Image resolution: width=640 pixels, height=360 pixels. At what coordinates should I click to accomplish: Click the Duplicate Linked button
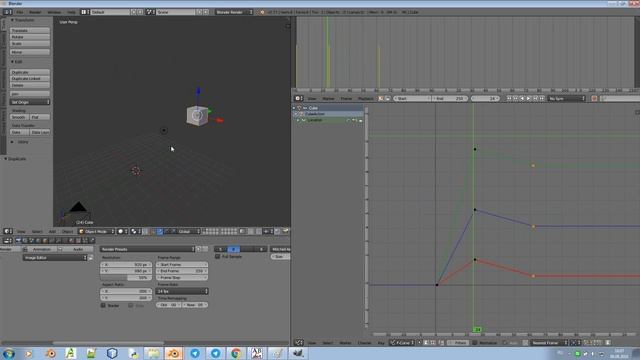tap(30, 79)
